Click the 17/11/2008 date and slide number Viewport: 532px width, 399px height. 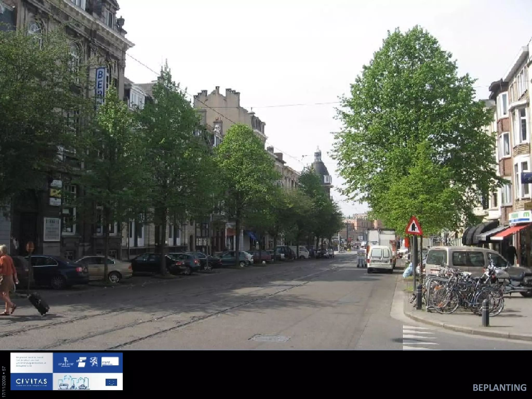point(4,382)
